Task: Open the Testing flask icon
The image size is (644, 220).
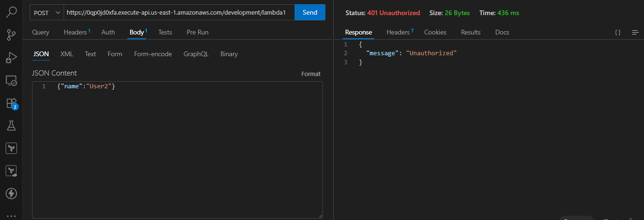Action: 11,126
